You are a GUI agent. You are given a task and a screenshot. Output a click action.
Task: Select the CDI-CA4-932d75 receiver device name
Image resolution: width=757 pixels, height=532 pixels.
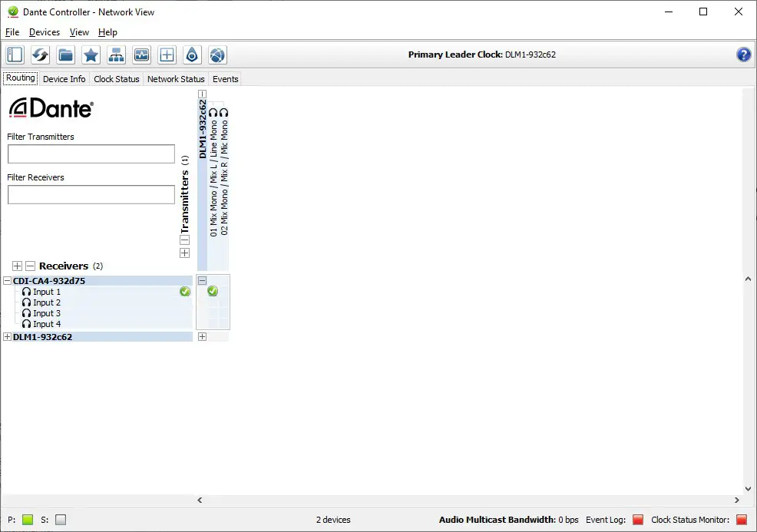click(x=49, y=281)
